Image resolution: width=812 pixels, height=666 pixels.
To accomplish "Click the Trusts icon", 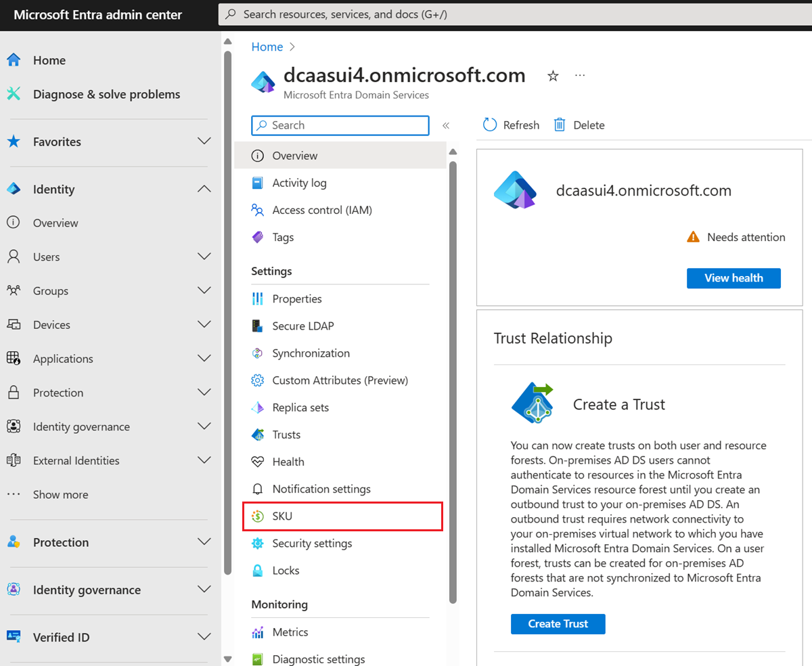I will (x=257, y=435).
